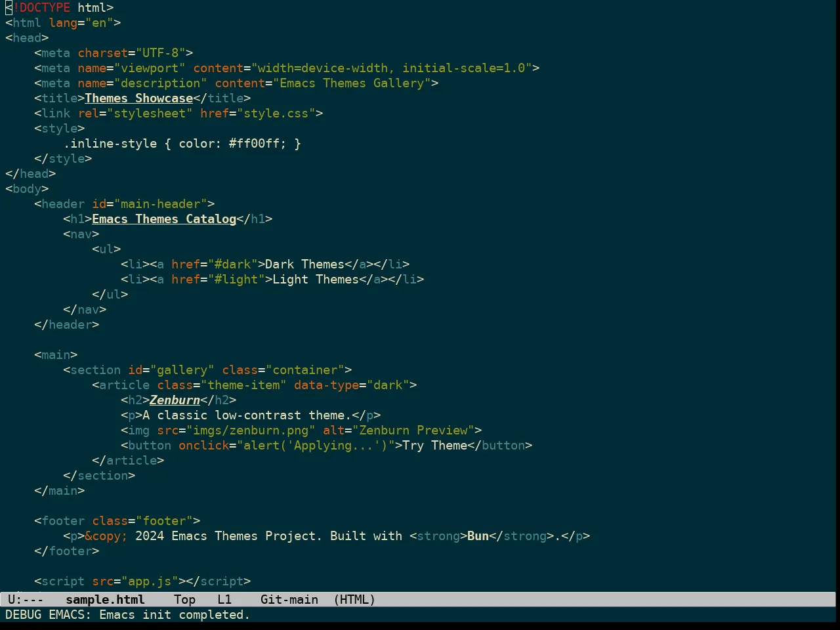Image resolution: width=840 pixels, height=630 pixels.
Task: Click the "width=device-width, initial-scale=1.0" string
Action: [x=391, y=68]
